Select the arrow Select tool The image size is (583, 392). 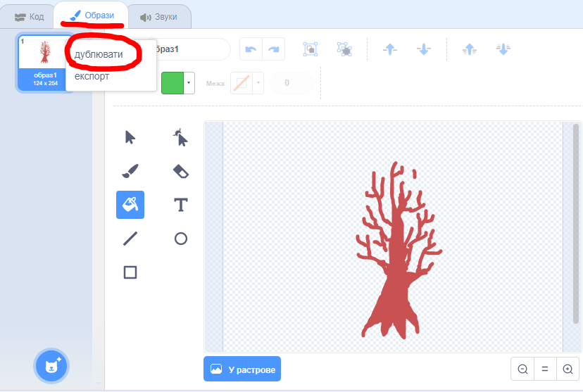(x=130, y=137)
